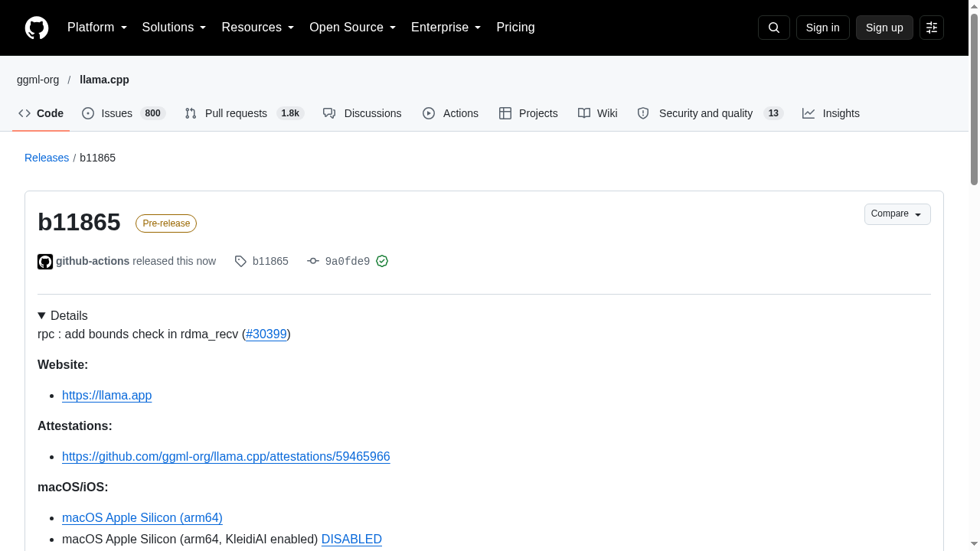Open Security and quality tab

710,113
